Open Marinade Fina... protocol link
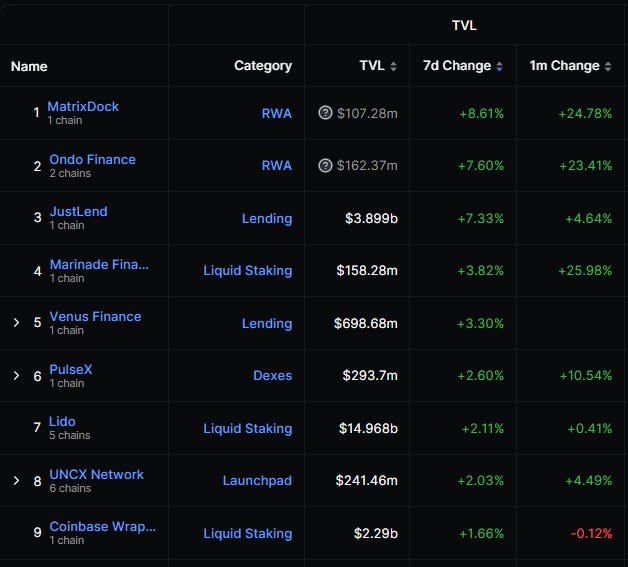This screenshot has height=567, width=628. 99,264
